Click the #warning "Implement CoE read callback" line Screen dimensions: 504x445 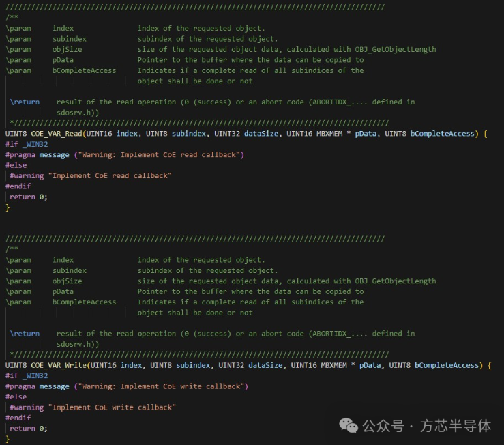coord(91,175)
